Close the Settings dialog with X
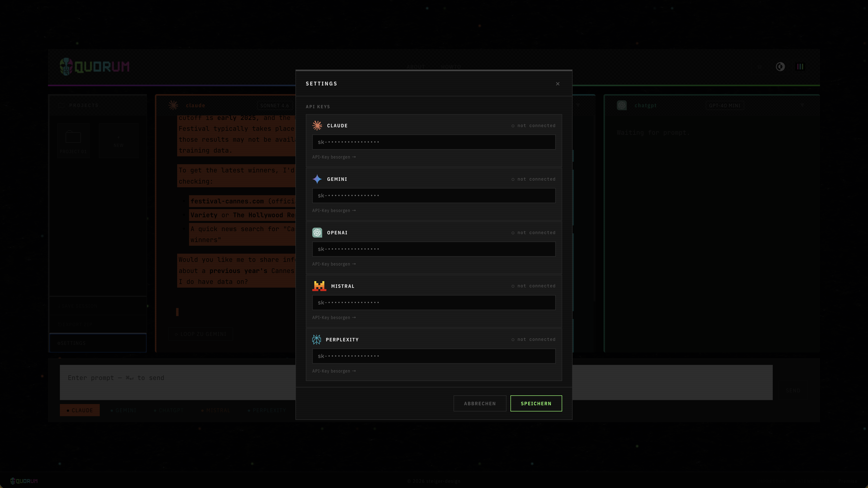 [558, 84]
